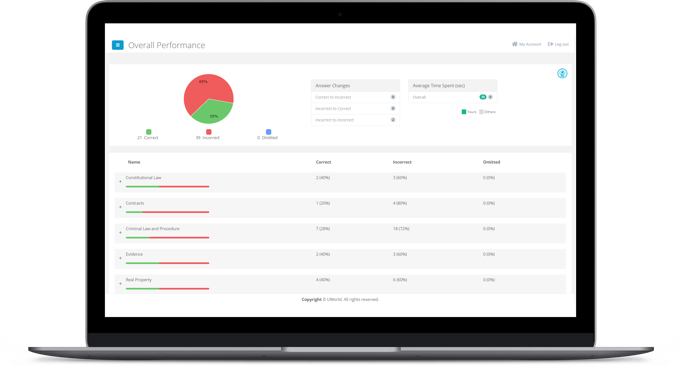681x367 pixels.
Task: Expand the Criminal Law and Procedure row
Action: (x=120, y=233)
